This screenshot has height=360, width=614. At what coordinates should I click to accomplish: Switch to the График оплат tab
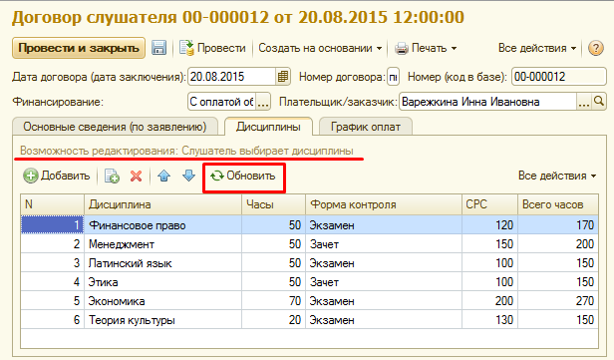point(366,127)
